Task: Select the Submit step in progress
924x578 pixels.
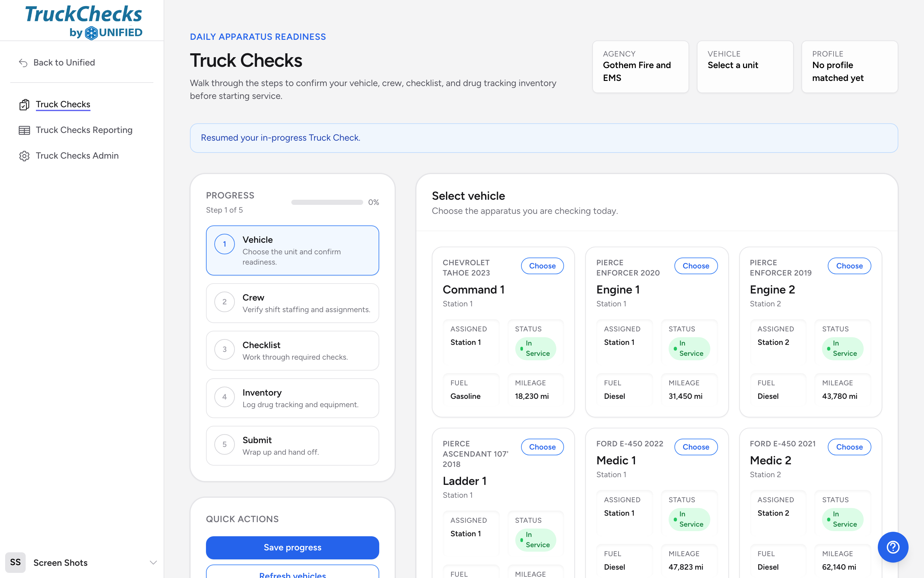Action: pos(293,446)
